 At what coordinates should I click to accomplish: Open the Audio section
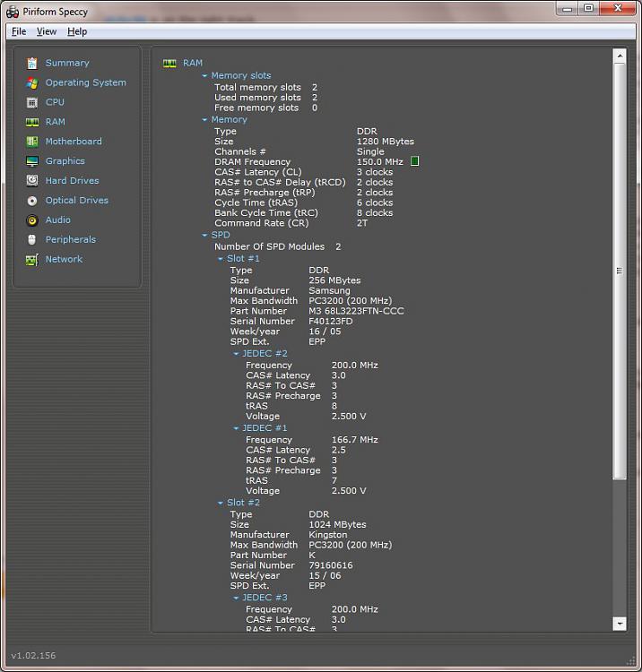coord(58,220)
